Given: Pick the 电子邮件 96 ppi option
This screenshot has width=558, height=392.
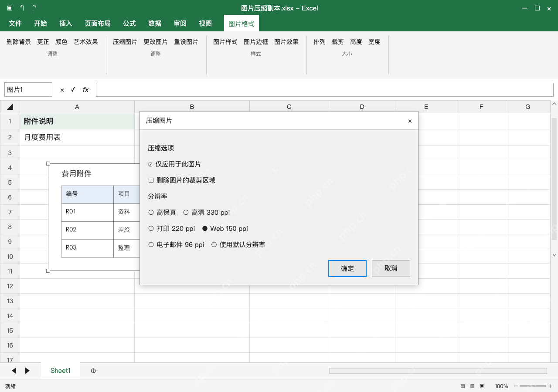Looking at the screenshot, I should tap(176, 245).
